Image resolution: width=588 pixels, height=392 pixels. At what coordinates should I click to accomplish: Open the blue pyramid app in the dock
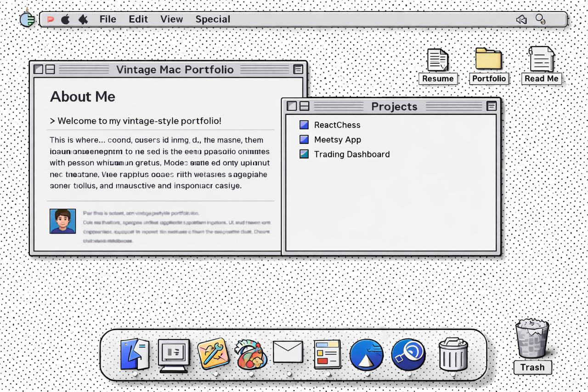point(366,355)
